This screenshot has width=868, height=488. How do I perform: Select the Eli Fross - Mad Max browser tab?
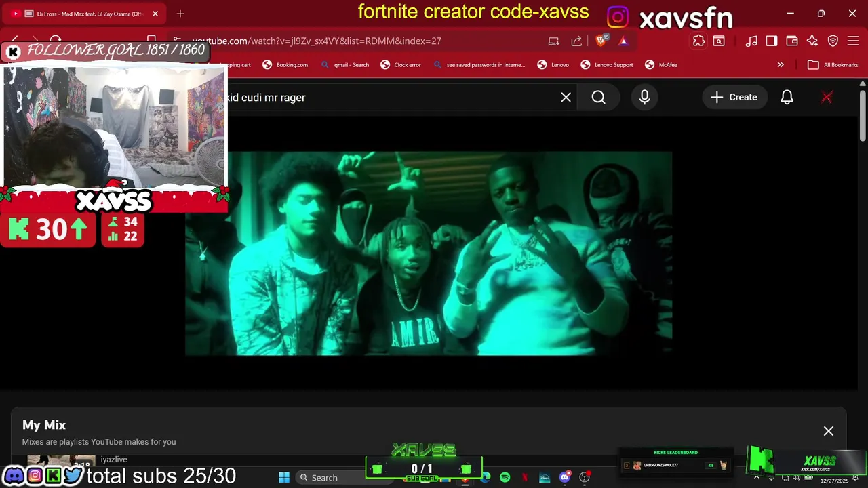[x=85, y=14]
